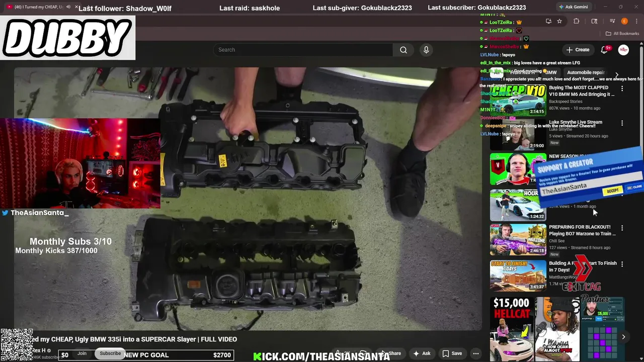Activate voice search microphone icon
The image size is (644, 362).
tap(426, 50)
